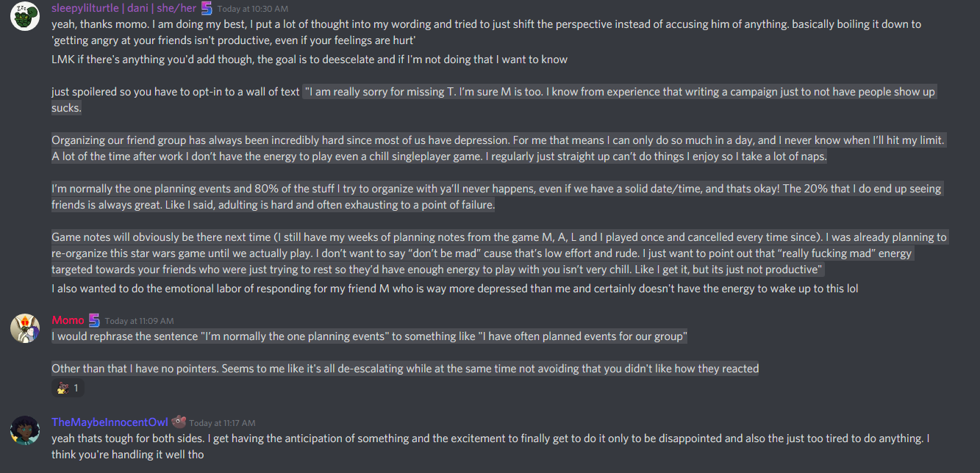Open TheMaybeInnocentOwl's avatar picture
980x473 pixels.
tap(24, 430)
